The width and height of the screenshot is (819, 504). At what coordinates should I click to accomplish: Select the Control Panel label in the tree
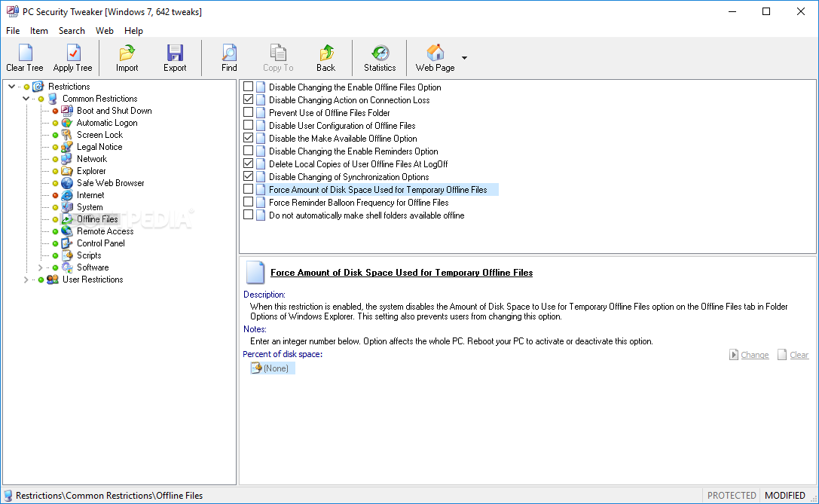pyautogui.click(x=101, y=243)
